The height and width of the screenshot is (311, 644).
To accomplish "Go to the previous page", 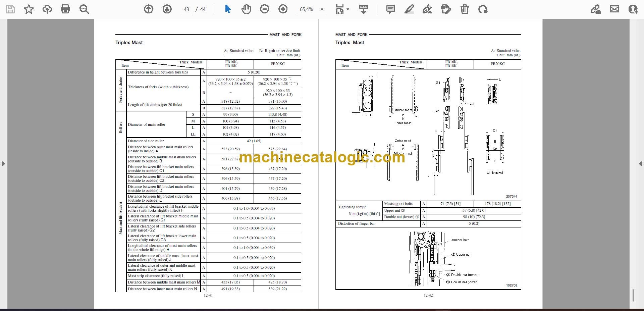I will 149,9.
